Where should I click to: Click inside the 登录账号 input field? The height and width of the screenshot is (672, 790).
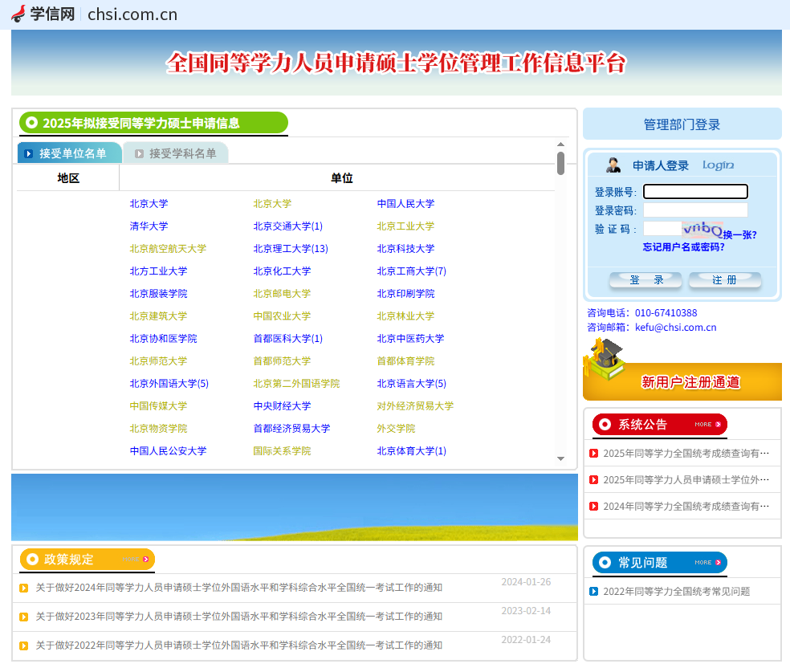(x=695, y=191)
